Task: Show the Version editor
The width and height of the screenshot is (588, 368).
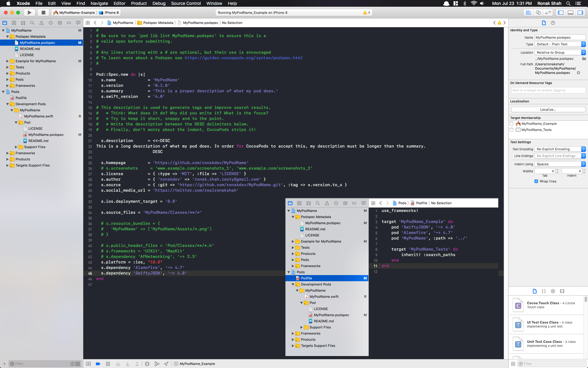Action: click(548, 13)
